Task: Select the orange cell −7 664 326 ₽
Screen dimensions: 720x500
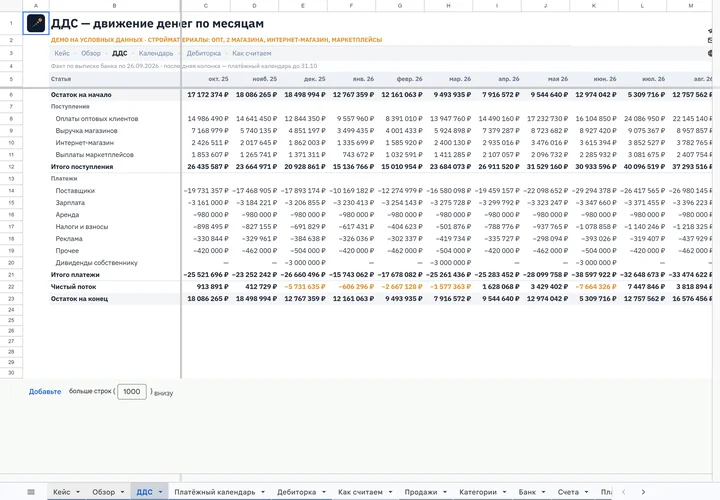Action: [x=594, y=287]
